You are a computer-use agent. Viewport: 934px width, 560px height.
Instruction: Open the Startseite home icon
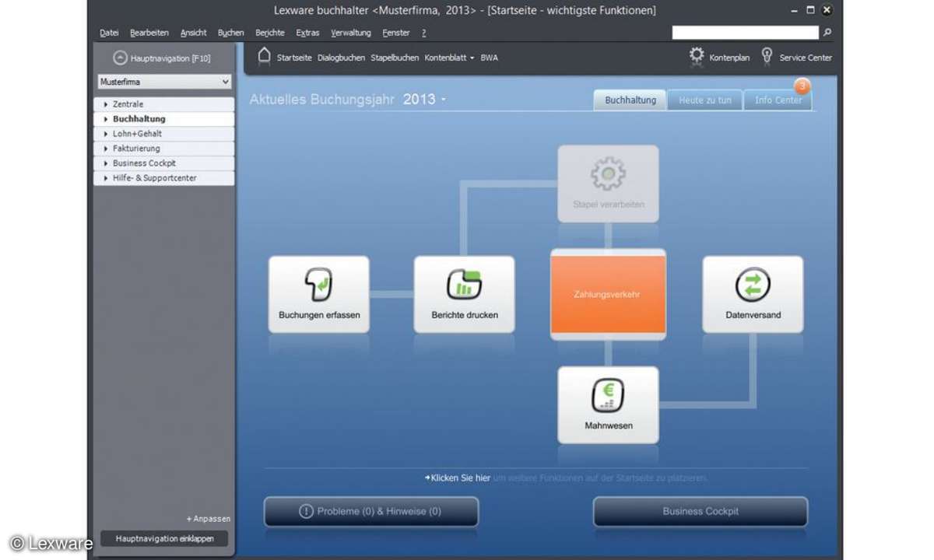point(265,56)
